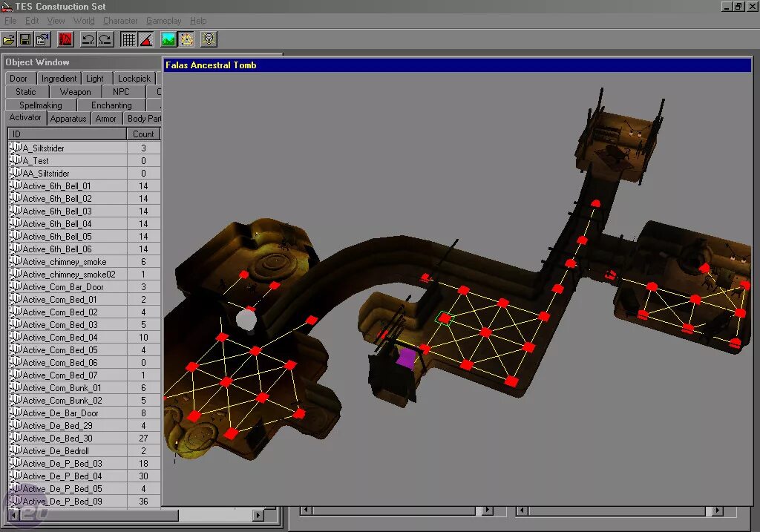The height and width of the screenshot is (532, 760).
Task: Switch to the Armor tab
Action: 105,119
